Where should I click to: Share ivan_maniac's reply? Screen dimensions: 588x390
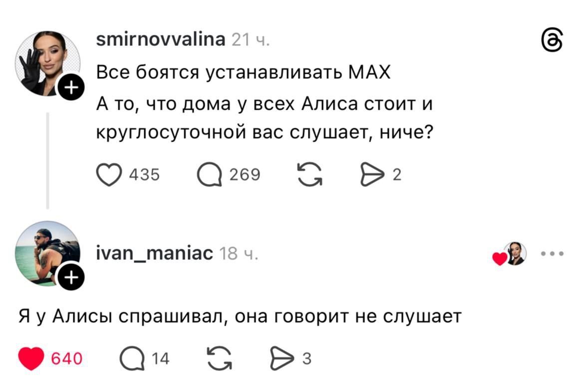click(282, 357)
